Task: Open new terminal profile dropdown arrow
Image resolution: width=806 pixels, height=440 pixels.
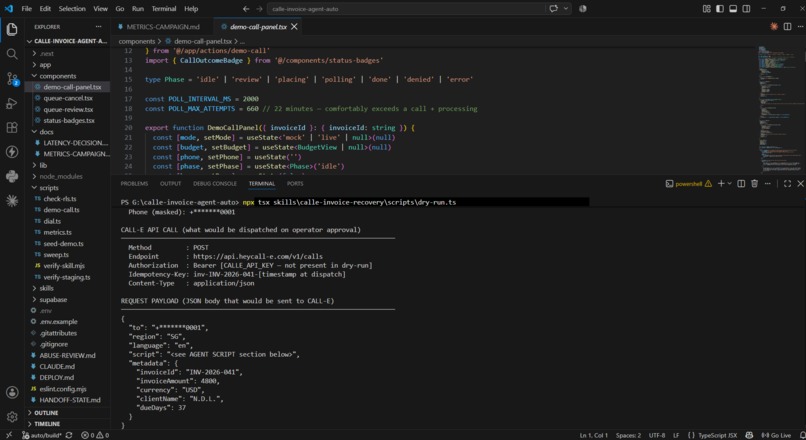Action: (x=729, y=184)
